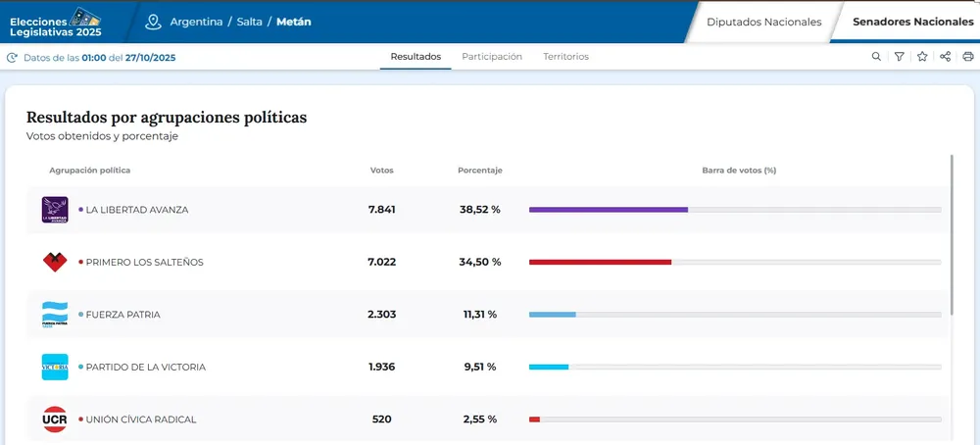Go to the Territorios tab
The width and height of the screenshot is (980, 445).
pyautogui.click(x=565, y=57)
